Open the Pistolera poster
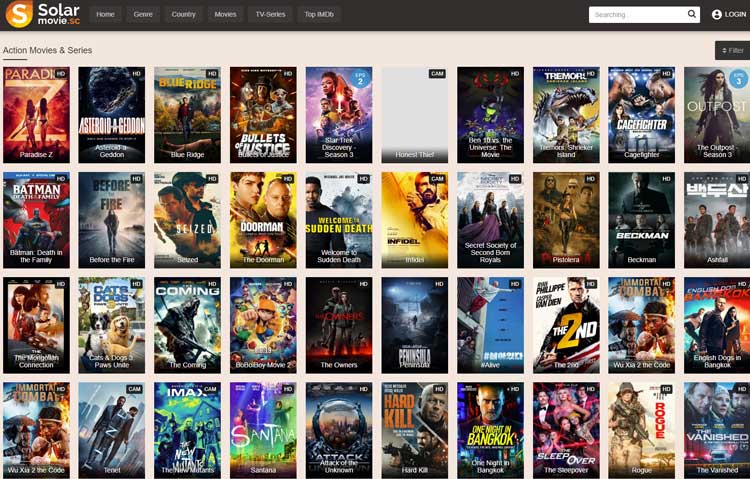This screenshot has height=479, width=750. coord(566,220)
